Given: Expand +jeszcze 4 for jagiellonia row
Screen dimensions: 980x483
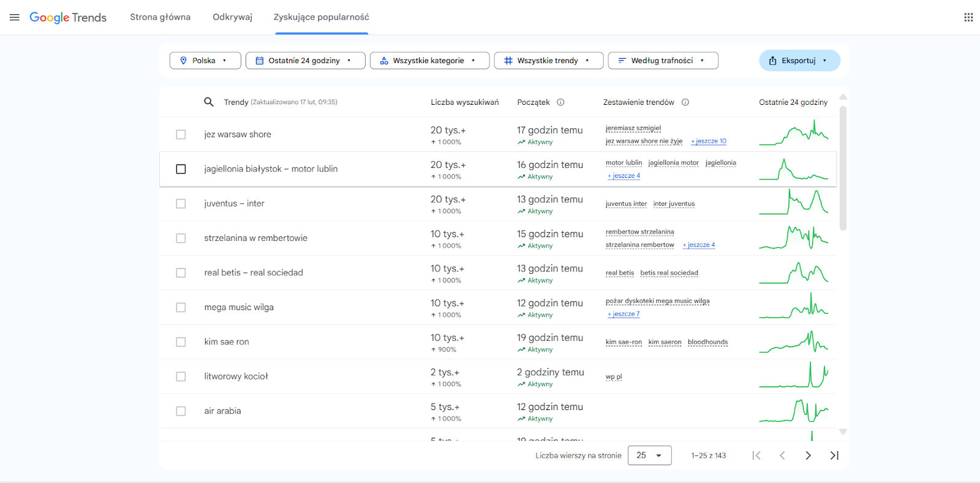Looking at the screenshot, I should 624,176.
